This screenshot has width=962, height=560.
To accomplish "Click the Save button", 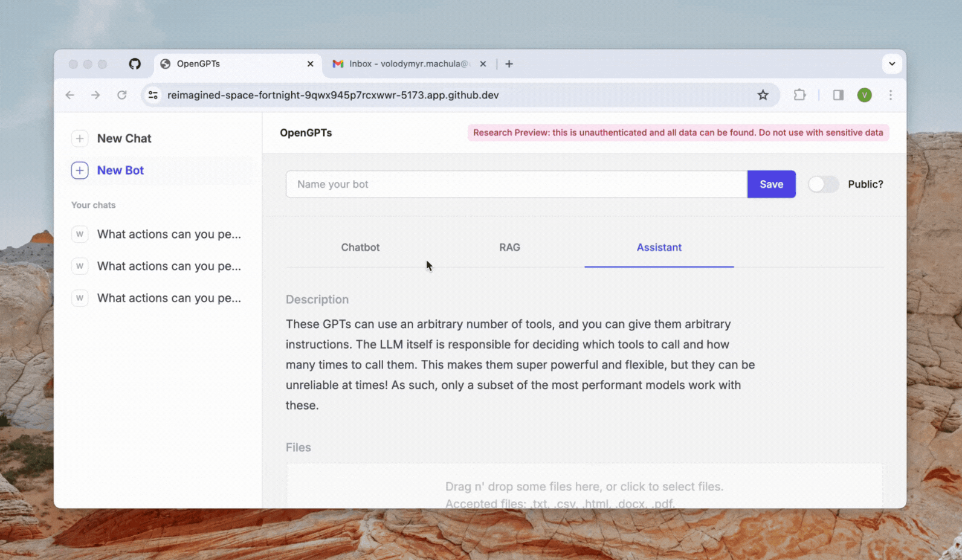I will (771, 184).
